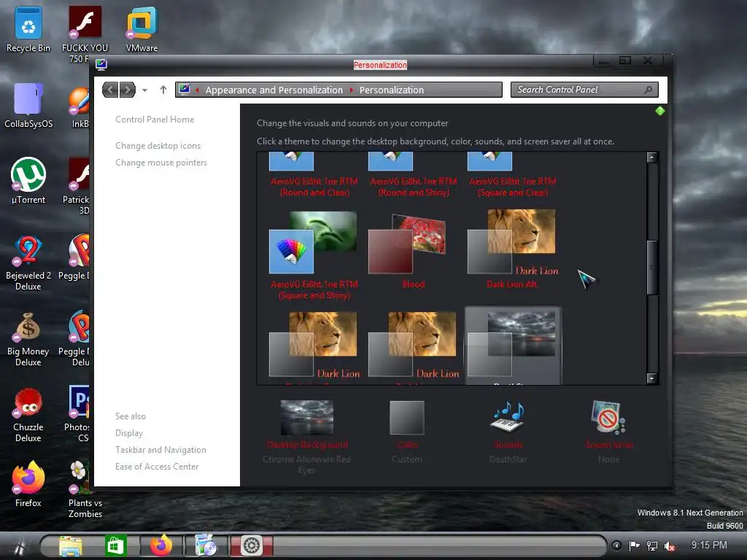Go up one level with the up arrow

(163, 90)
